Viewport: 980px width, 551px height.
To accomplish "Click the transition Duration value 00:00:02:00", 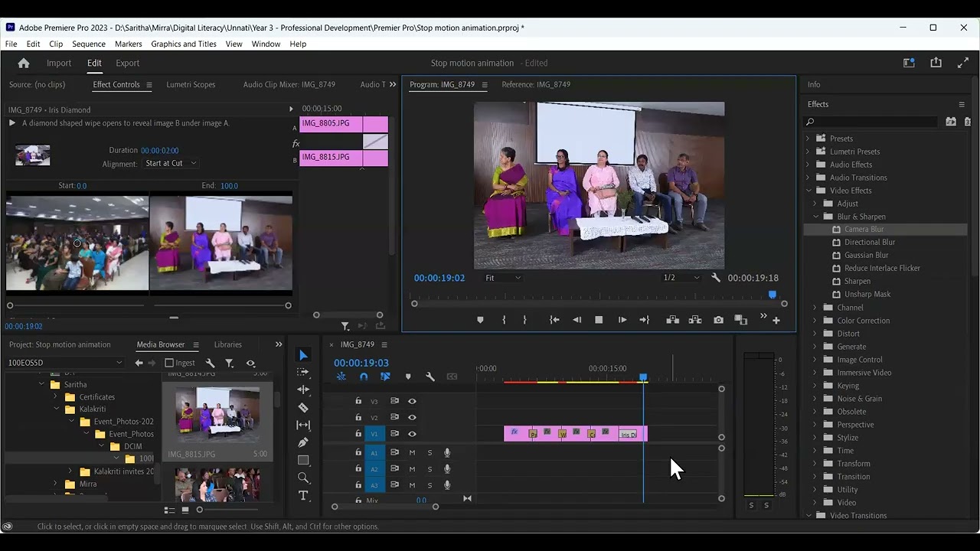I will (160, 151).
